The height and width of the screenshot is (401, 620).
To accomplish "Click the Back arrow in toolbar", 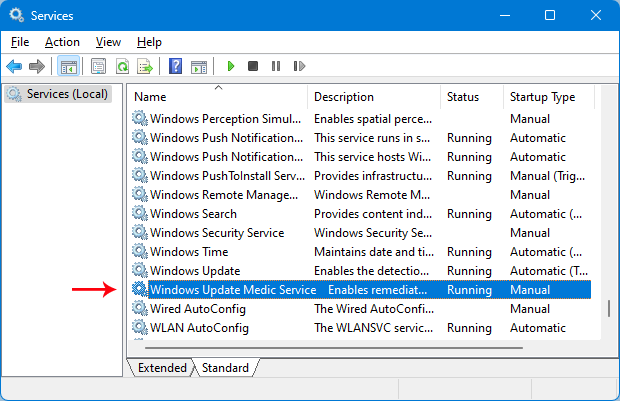I will [14, 66].
